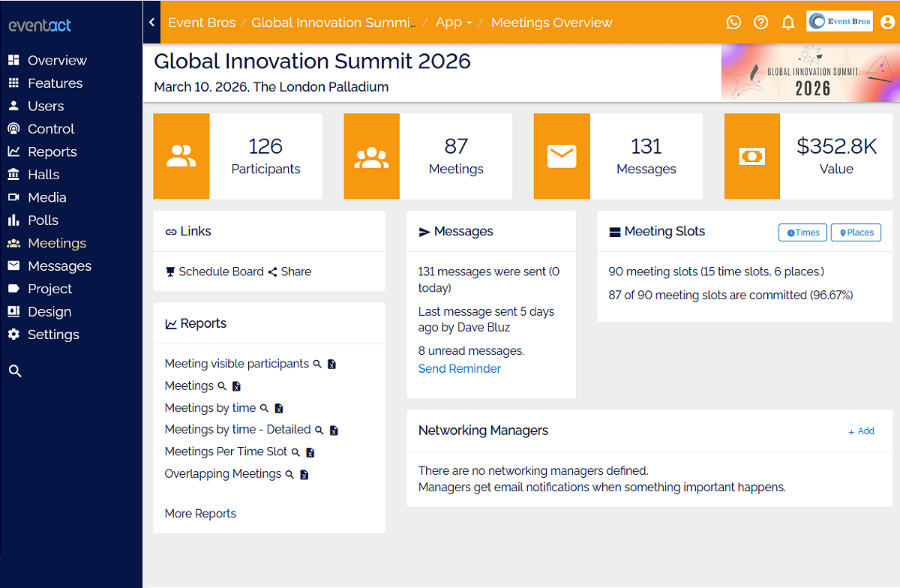Go to Settings in the sidebar
Viewport: 900px width, 588px height.
pyautogui.click(x=52, y=334)
